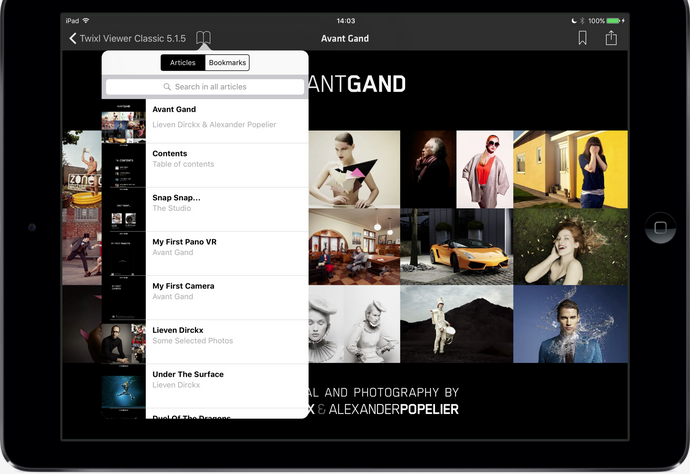Image resolution: width=690 pixels, height=474 pixels.
Task: Open the articles list book icon
Action: (x=203, y=38)
